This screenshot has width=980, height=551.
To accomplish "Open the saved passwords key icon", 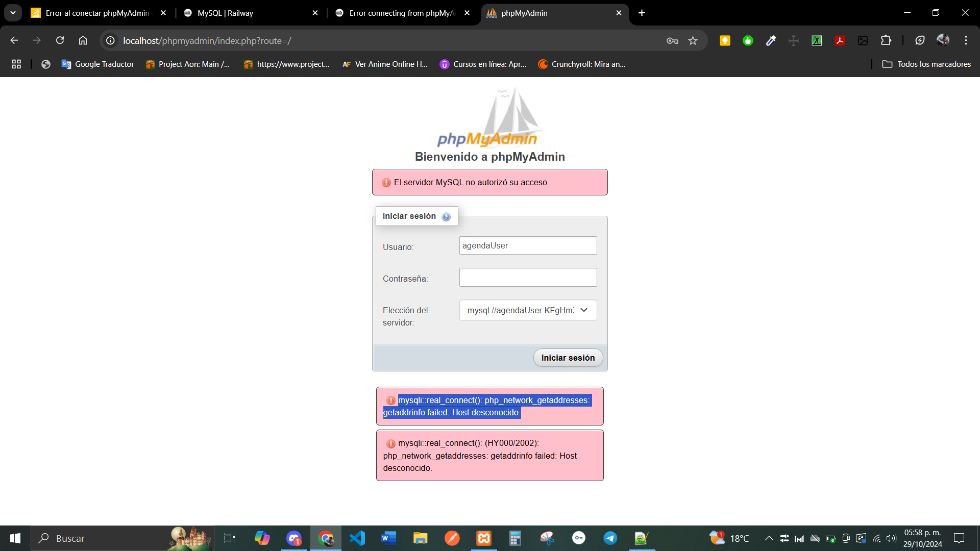I will (672, 41).
